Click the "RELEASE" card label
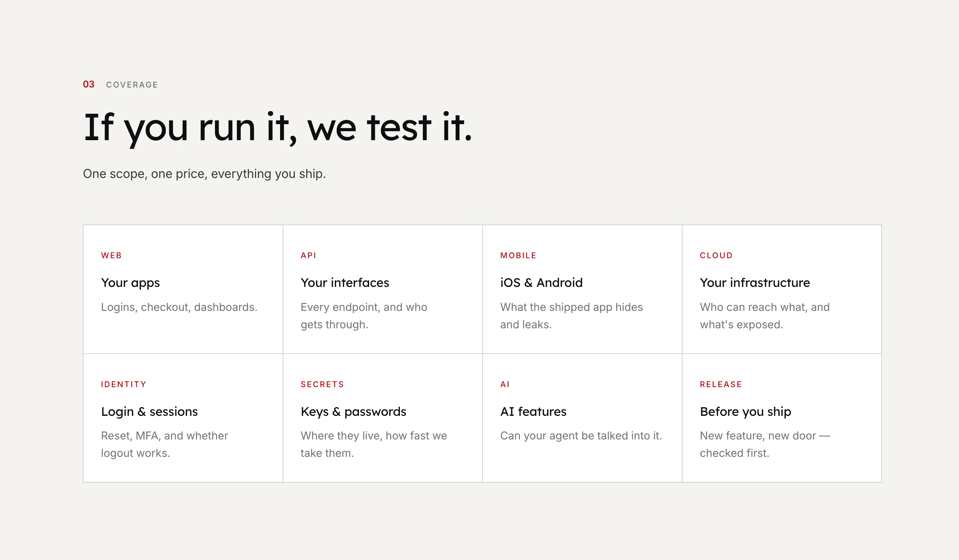The image size is (959, 560). pyautogui.click(x=721, y=384)
